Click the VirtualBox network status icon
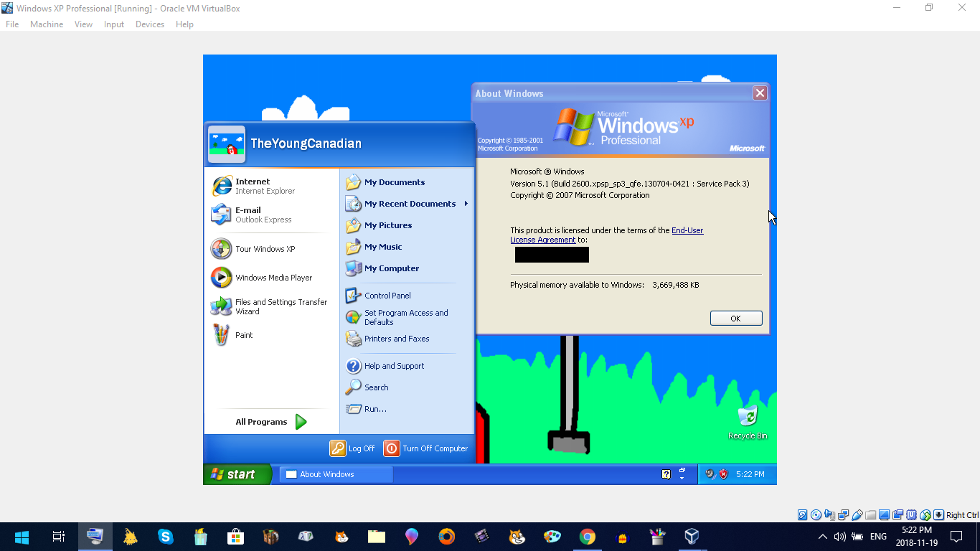Viewport: 980px width, 551px height. point(843,515)
